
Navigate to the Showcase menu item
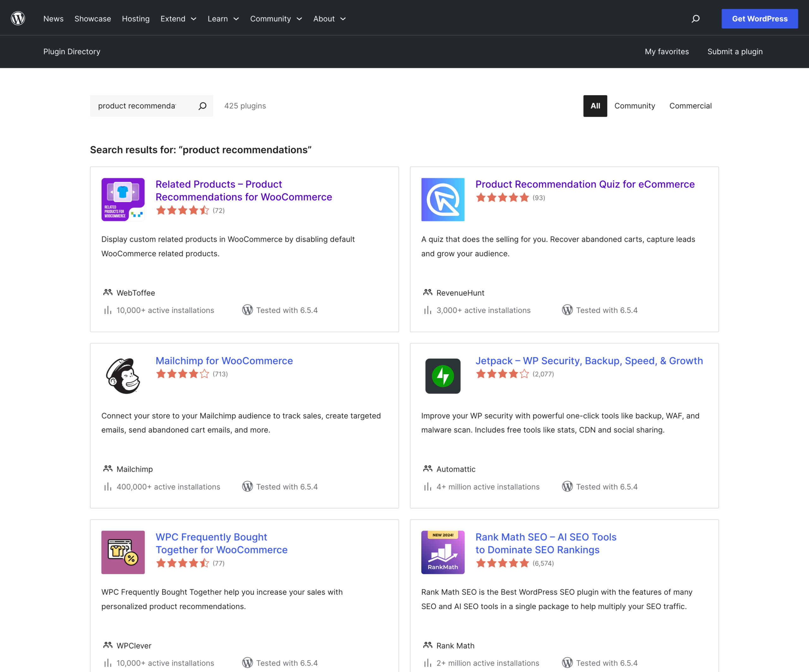93,19
